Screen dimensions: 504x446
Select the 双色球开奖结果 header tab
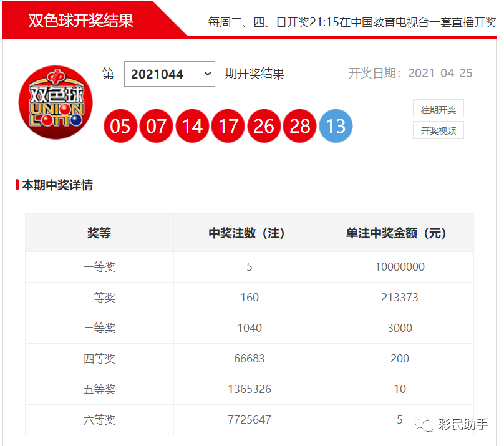(x=81, y=21)
